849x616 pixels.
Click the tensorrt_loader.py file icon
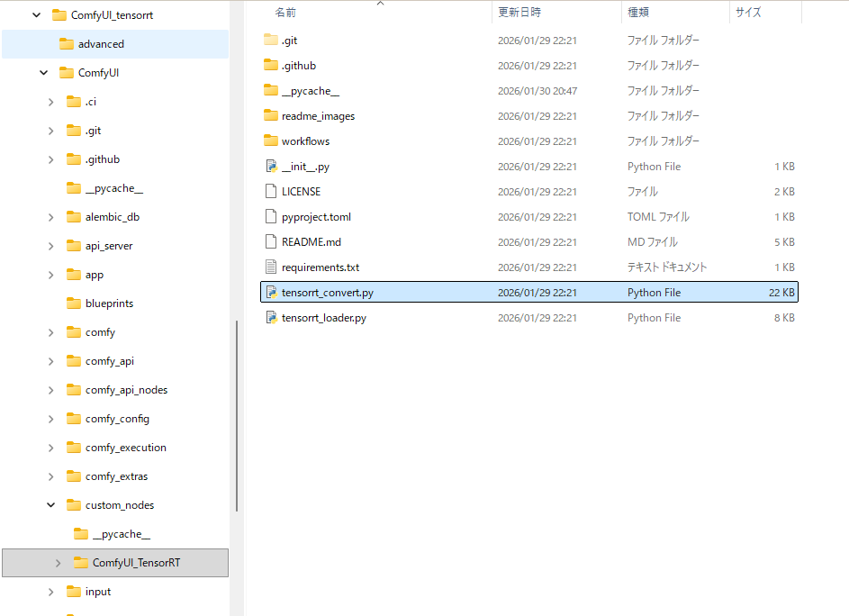tap(271, 318)
